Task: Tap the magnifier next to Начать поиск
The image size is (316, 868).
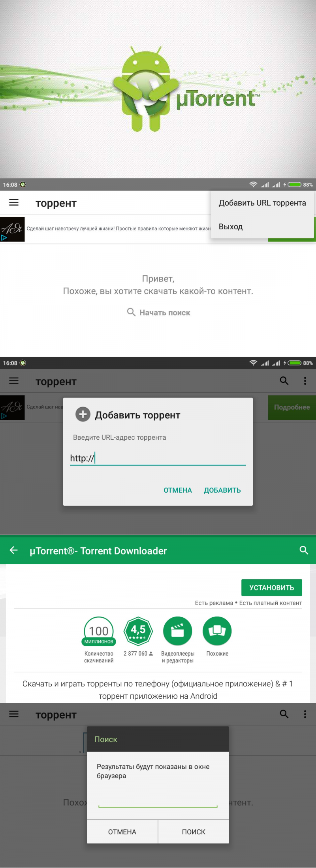Action: click(131, 312)
